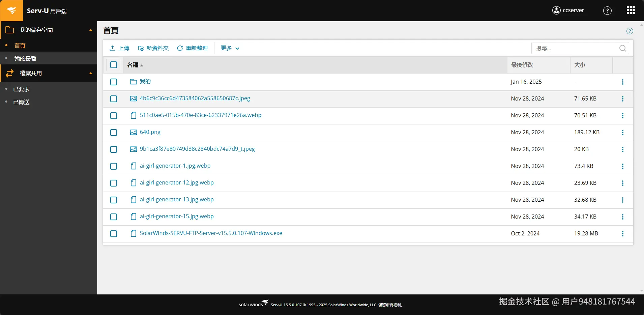The image size is (644, 315).
Task: Click file icon for SolarWinds-SERVU-FTP-Server exe
Action: pos(134,233)
